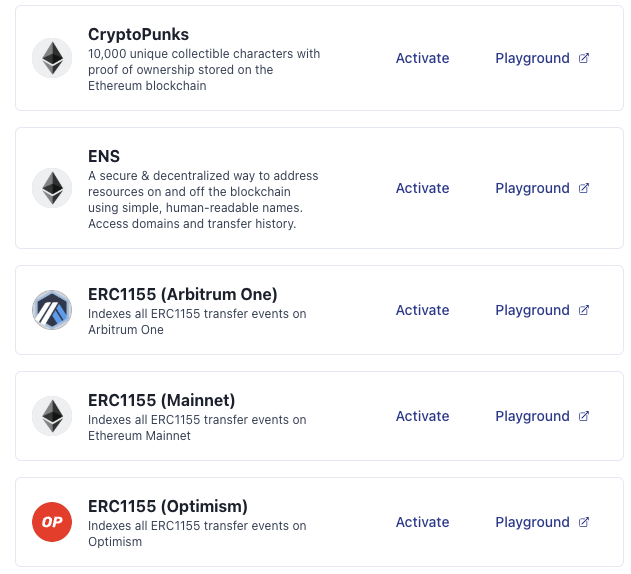Open Playground for ERC1155 (Mainnet)
Viewport: 631px width, 574px height.
(532, 416)
